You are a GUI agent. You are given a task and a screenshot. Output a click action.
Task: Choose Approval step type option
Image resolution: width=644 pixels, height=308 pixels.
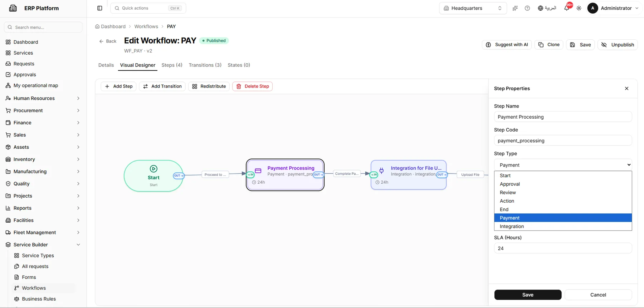[x=563, y=184]
